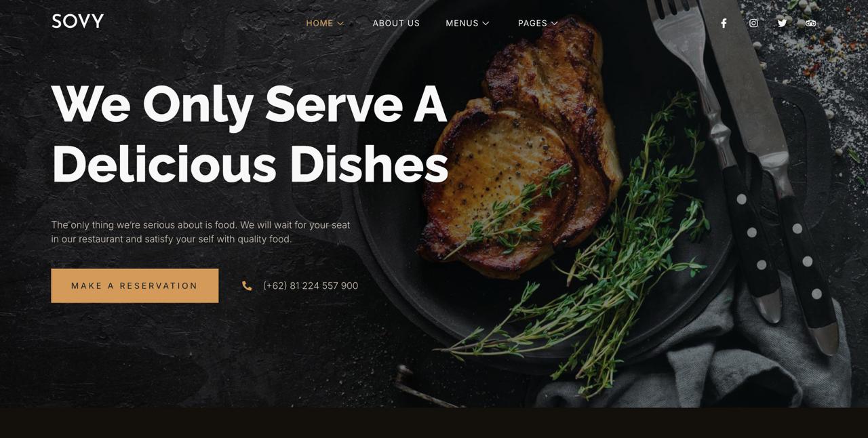
Task: Open the Instagram social icon
Action: pos(753,23)
